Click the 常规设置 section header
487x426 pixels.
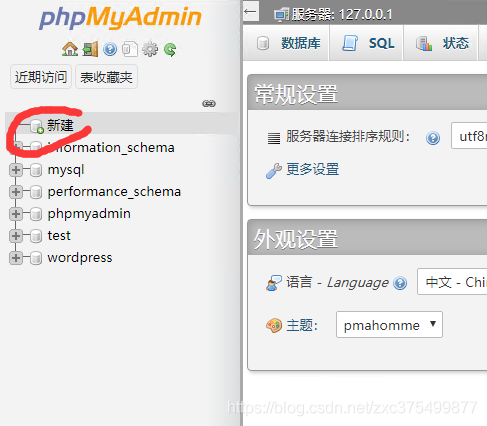point(367,93)
